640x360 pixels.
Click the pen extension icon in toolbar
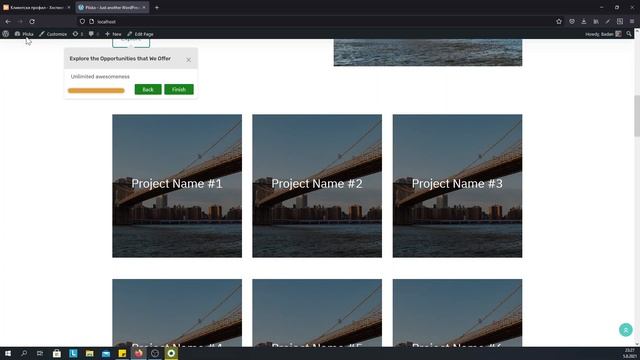[x=608, y=21]
